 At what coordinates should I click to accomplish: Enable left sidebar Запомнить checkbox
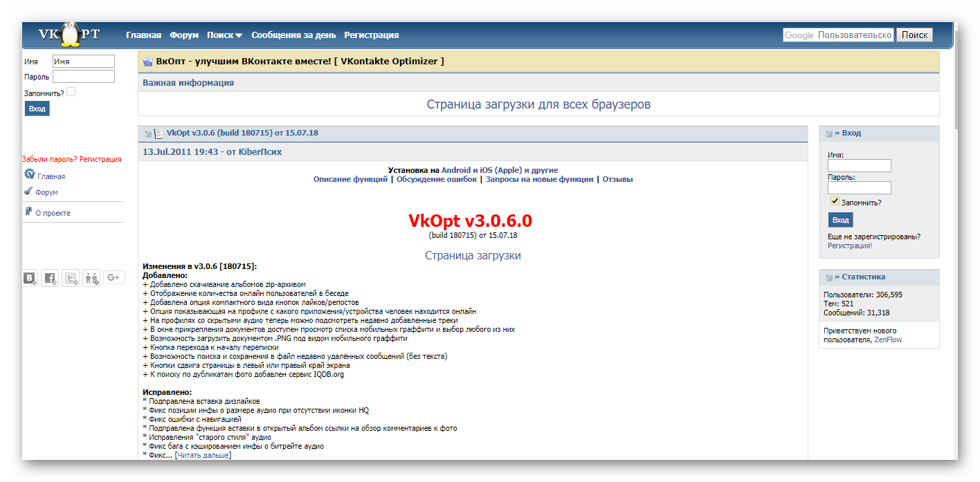71,92
